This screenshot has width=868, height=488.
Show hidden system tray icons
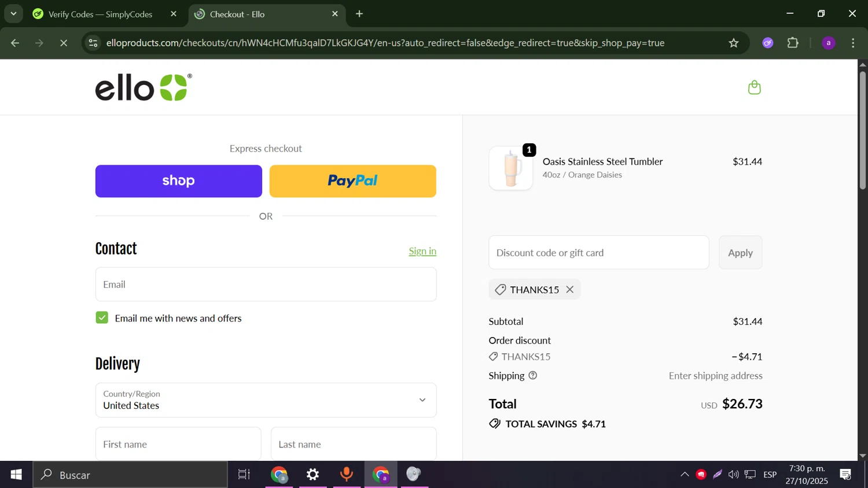tap(685, 475)
